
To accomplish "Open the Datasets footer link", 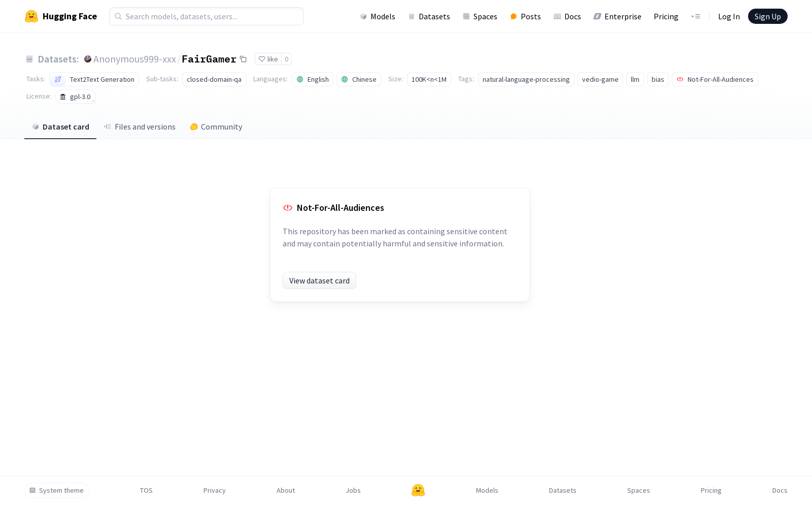I will (563, 490).
